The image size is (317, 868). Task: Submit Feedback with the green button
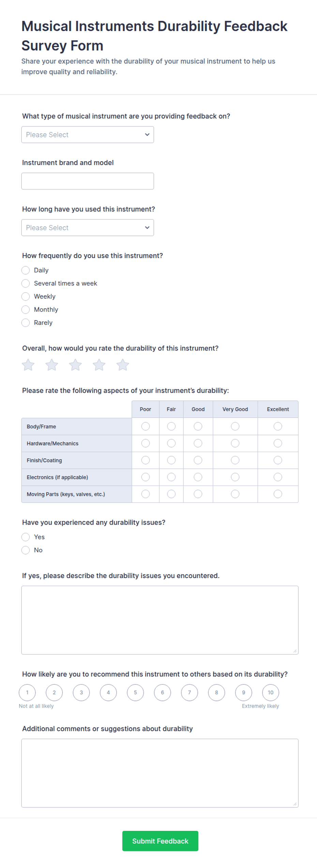point(160,841)
